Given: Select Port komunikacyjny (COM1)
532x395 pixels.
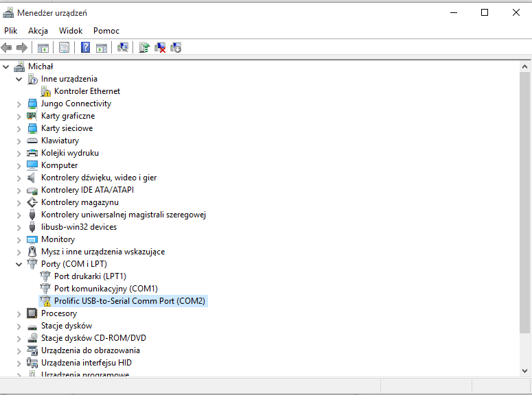Looking at the screenshot, I should tap(106, 289).
